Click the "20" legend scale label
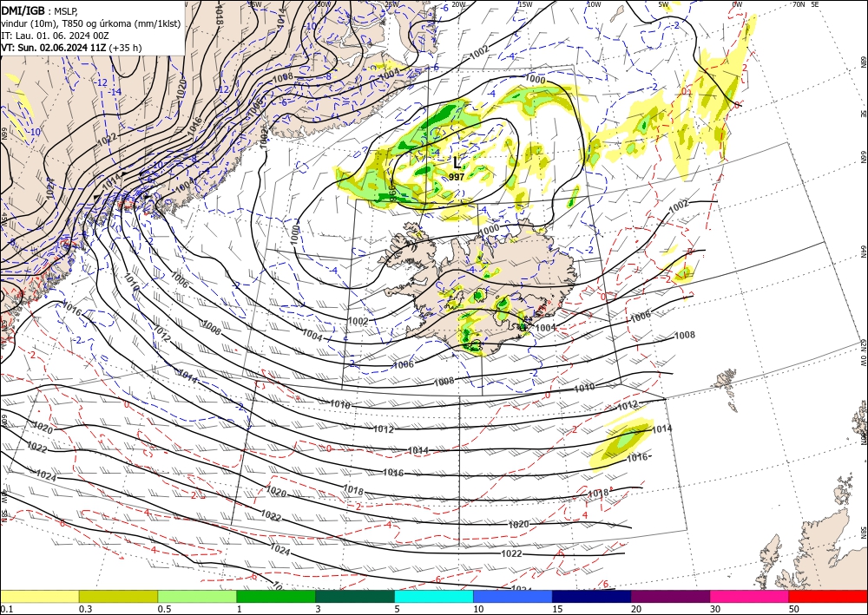868x615 pixels. coord(636,609)
